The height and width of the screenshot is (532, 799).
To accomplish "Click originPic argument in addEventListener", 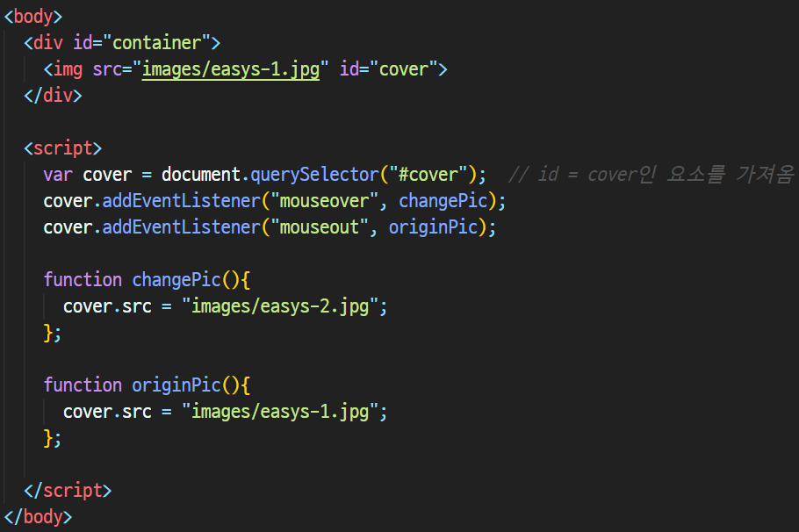I will pos(433,227).
